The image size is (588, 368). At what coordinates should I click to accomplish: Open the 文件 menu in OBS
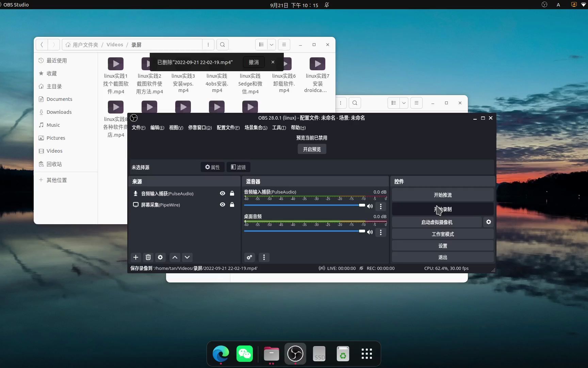click(138, 127)
